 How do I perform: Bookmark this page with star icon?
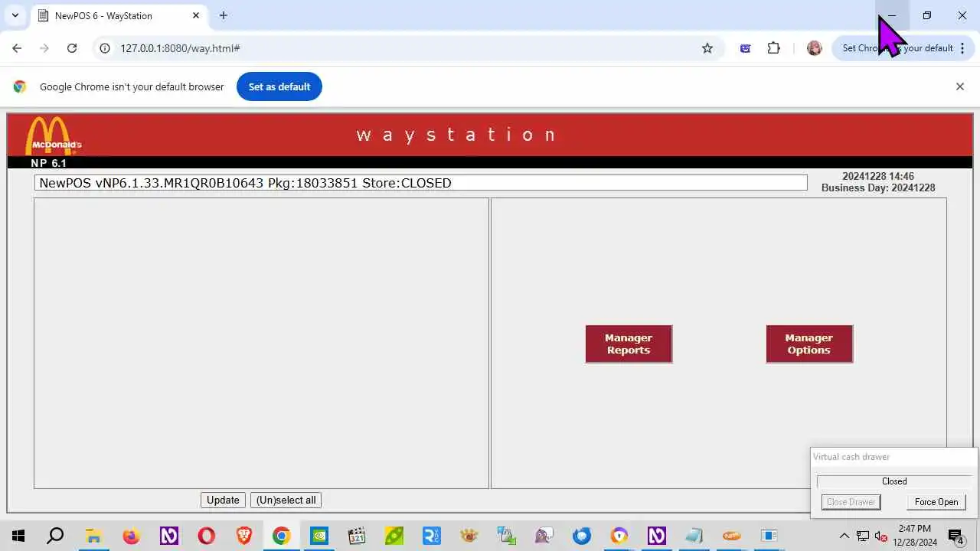pos(707,48)
